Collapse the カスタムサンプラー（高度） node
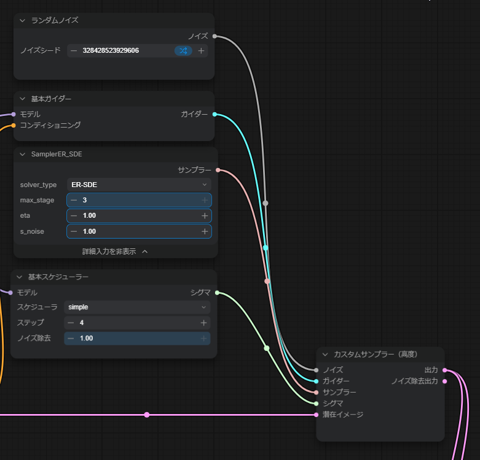This screenshot has width=480, height=460. [325, 354]
